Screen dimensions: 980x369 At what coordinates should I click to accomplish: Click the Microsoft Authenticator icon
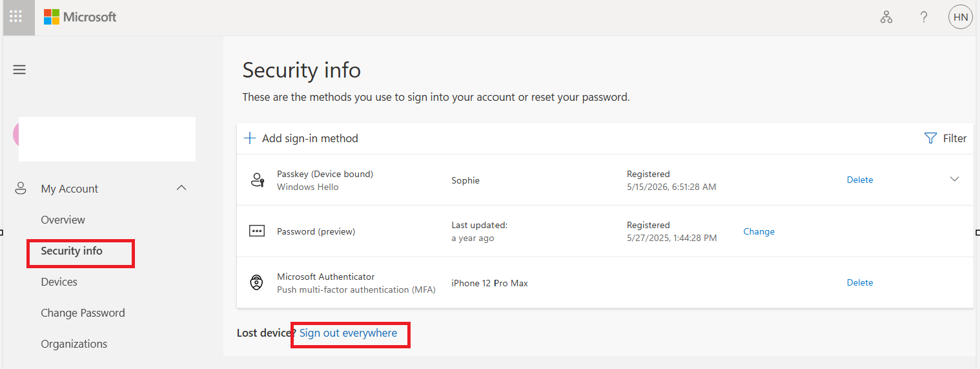pos(257,283)
